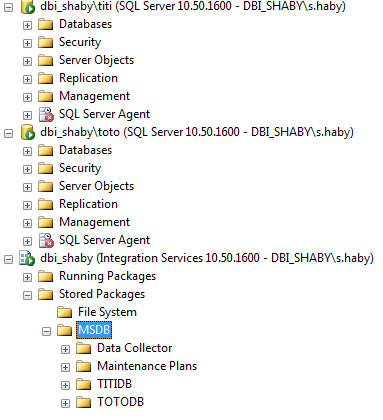Viewport: 383px width, 420px height.
Task: Click Security folder icon under dbi_shaby\titi
Action: pyautogui.click(x=46, y=43)
